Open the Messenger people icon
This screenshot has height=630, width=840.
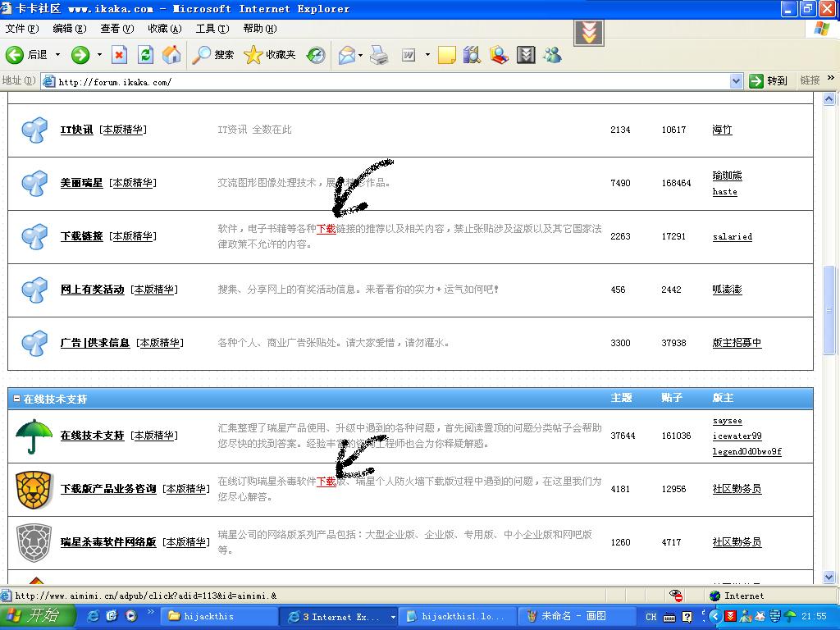coord(552,55)
